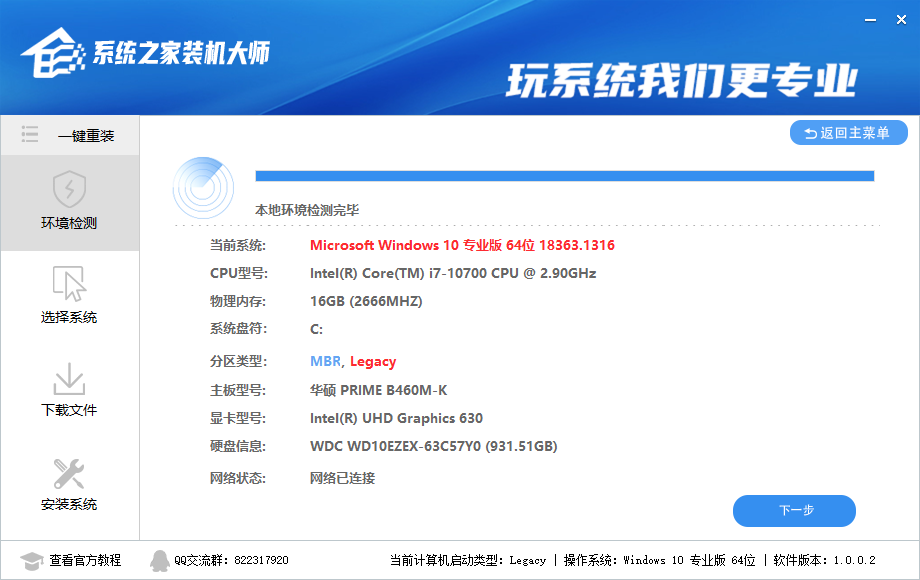Click the blue MBR partition text
Screen dimensions: 920x580
pyautogui.click(x=325, y=361)
